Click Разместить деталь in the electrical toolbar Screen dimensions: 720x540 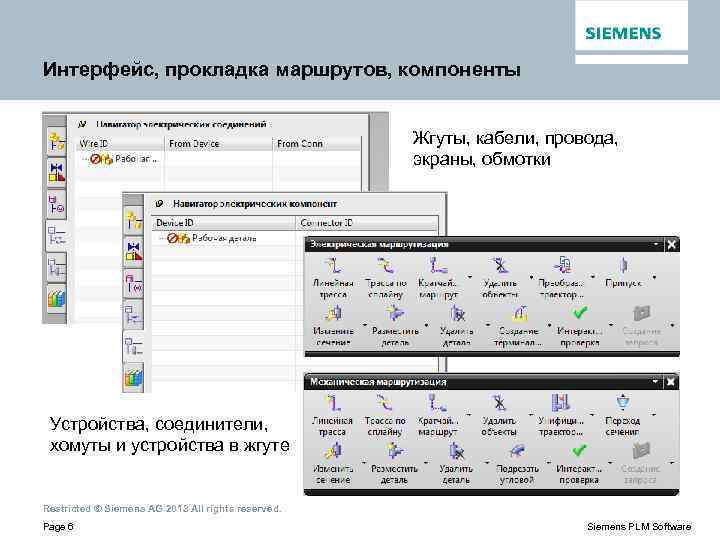point(395,326)
